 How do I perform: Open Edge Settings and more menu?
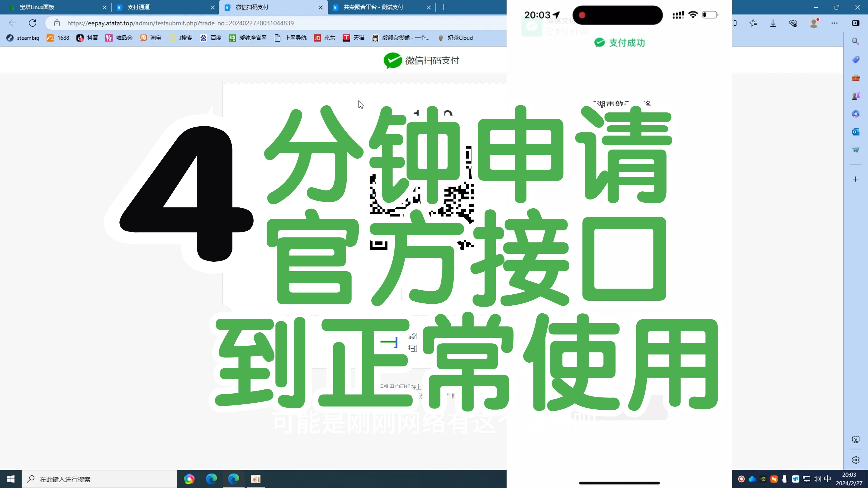tap(834, 23)
